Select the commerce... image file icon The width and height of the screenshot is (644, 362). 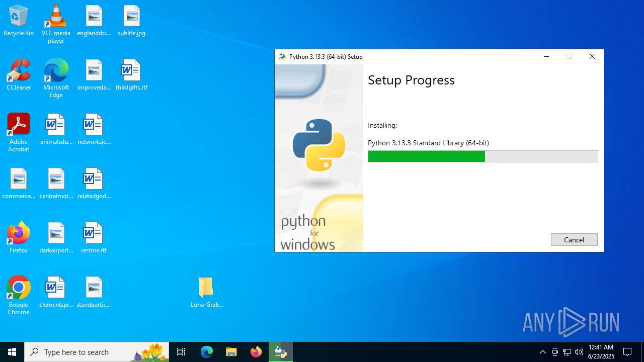pos(19,184)
